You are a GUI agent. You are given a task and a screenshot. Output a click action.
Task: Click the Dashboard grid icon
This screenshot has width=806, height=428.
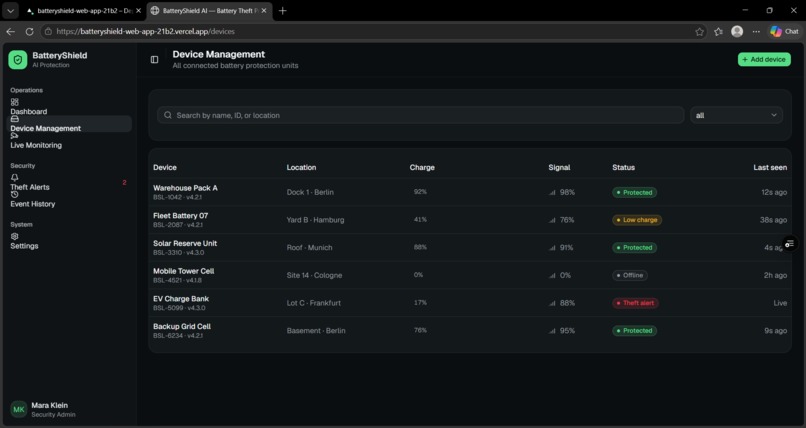pyautogui.click(x=14, y=102)
